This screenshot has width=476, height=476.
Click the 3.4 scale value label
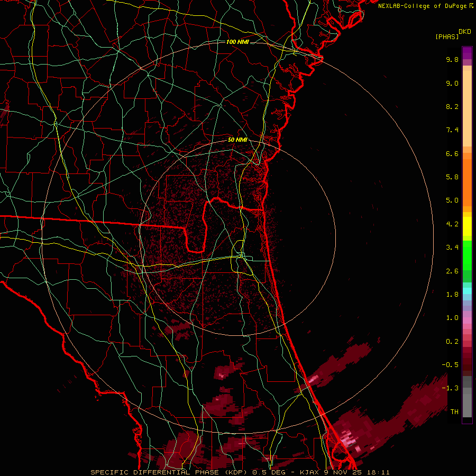coord(452,248)
